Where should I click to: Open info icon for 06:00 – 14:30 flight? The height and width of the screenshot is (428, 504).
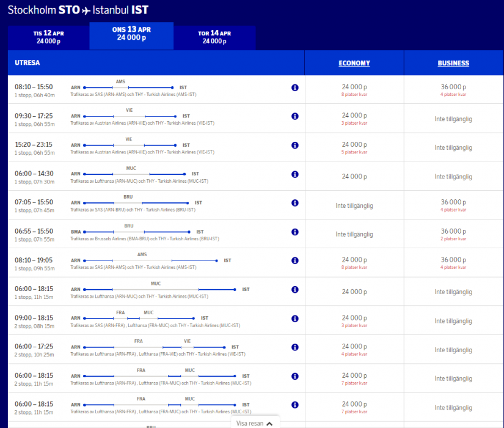[295, 174]
